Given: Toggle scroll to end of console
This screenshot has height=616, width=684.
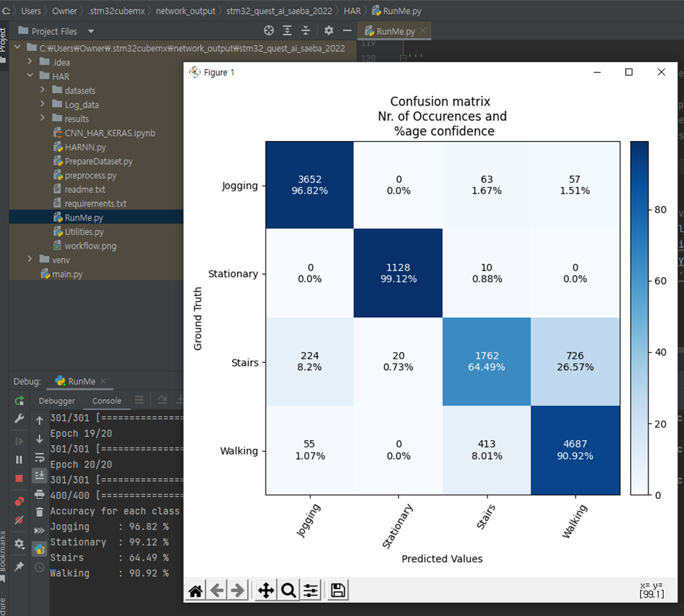Looking at the screenshot, I should tap(39, 475).
